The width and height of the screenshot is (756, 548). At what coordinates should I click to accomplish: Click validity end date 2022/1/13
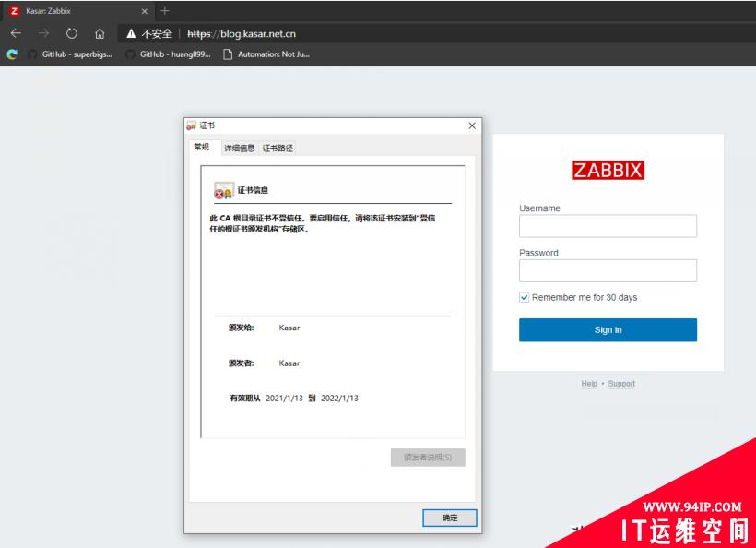[339, 398]
